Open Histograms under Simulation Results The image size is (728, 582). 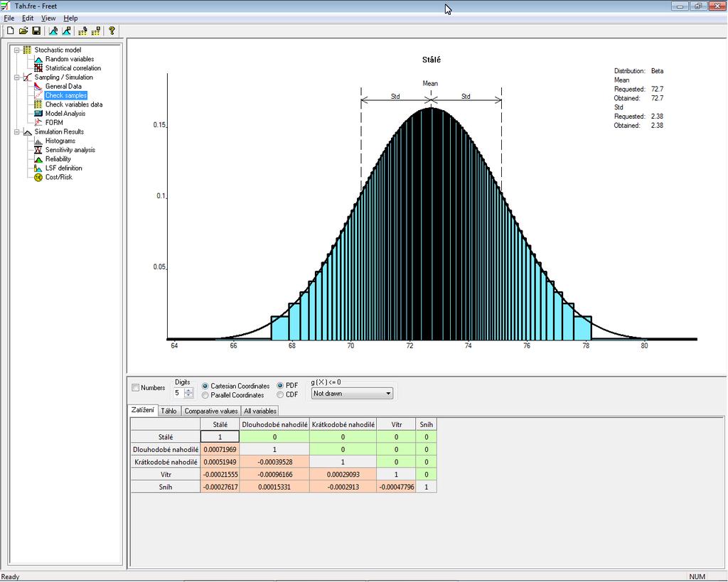60,141
